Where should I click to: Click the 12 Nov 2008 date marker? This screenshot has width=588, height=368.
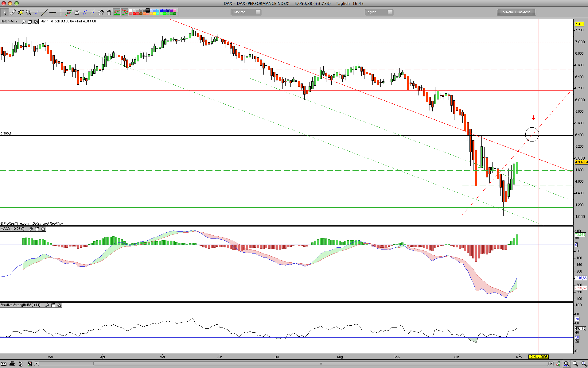(x=538, y=357)
